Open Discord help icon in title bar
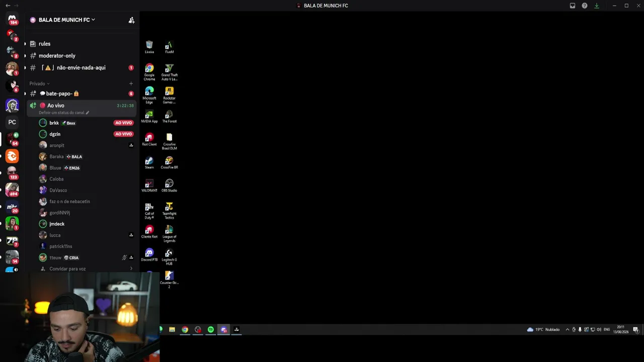This screenshot has height=362, width=644. [x=585, y=6]
